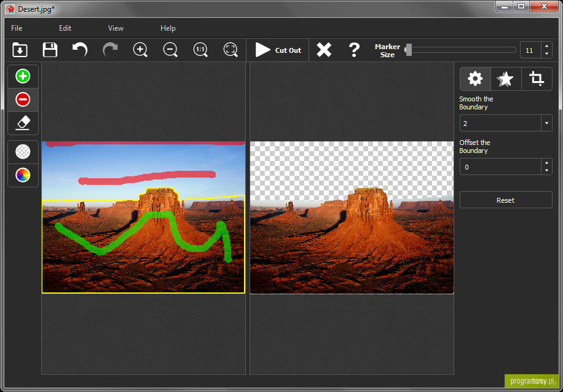Click the Save floppy disk icon
This screenshot has width=563, height=392.
50,50
